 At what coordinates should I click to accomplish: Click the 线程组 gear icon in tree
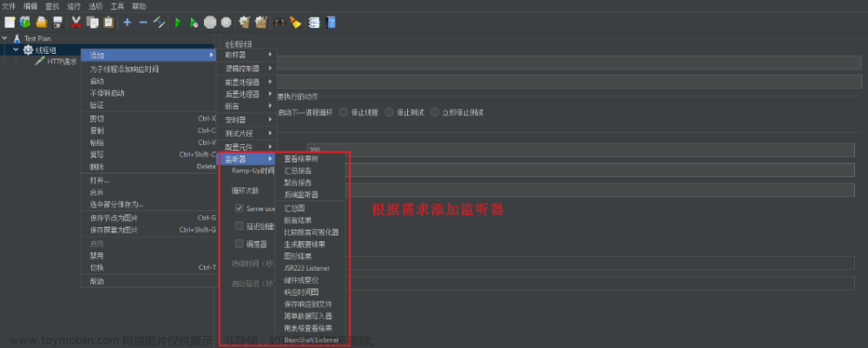coord(28,49)
